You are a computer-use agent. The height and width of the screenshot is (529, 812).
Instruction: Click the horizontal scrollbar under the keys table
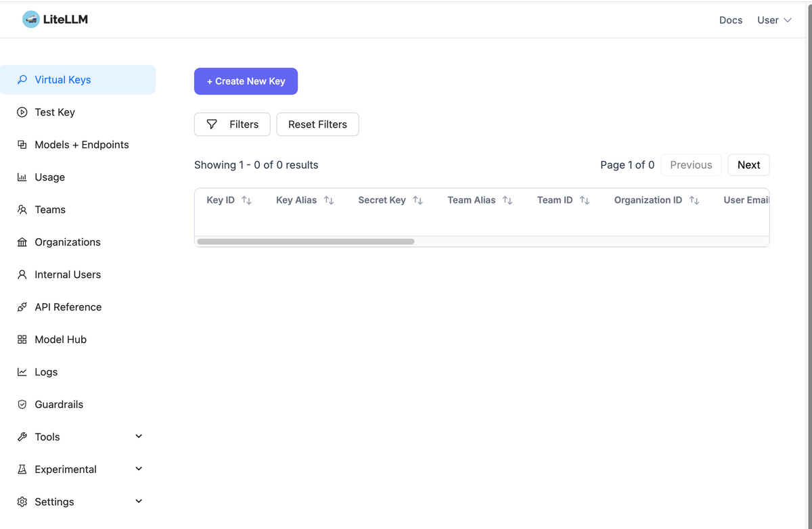(304, 241)
